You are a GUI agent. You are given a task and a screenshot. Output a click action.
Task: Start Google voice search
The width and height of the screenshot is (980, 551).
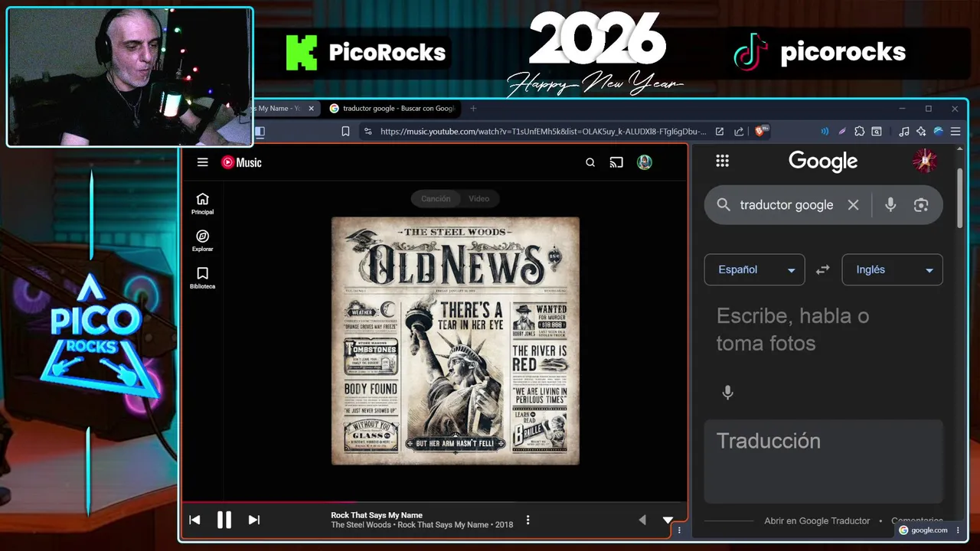890,205
